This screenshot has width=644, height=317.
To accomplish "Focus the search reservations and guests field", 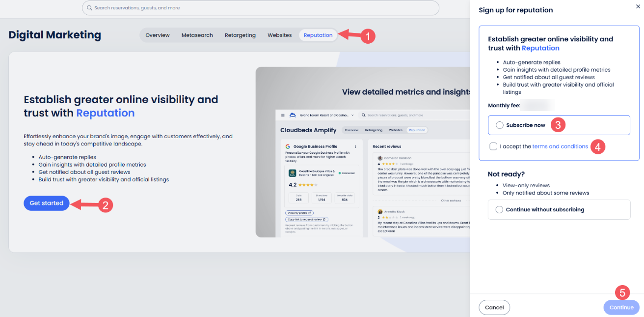I will (x=260, y=8).
